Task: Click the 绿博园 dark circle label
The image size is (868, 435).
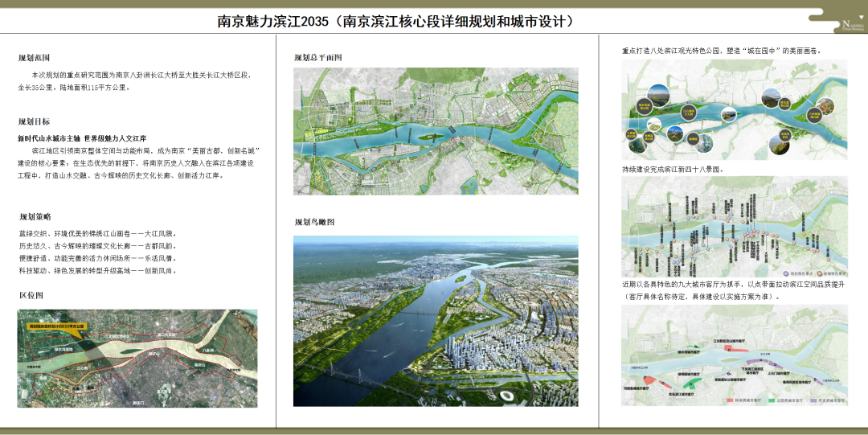Action: 693,139
